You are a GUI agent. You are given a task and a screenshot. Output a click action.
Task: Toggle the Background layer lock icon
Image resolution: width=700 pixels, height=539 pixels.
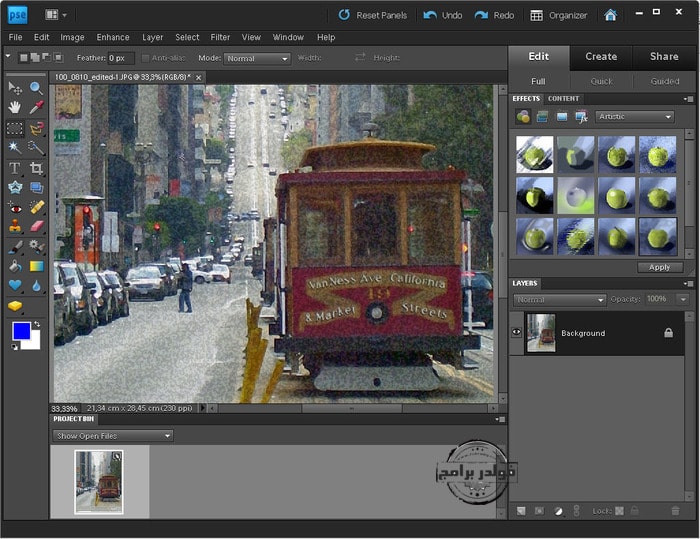pos(668,333)
